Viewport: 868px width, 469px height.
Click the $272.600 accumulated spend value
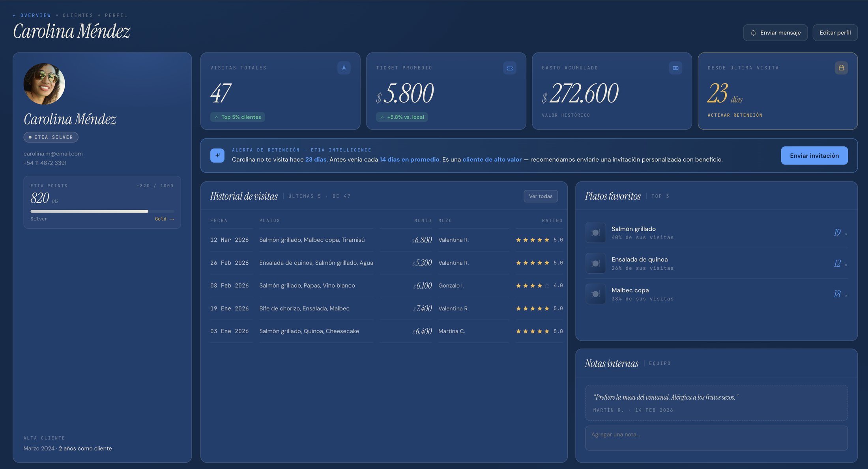(580, 94)
